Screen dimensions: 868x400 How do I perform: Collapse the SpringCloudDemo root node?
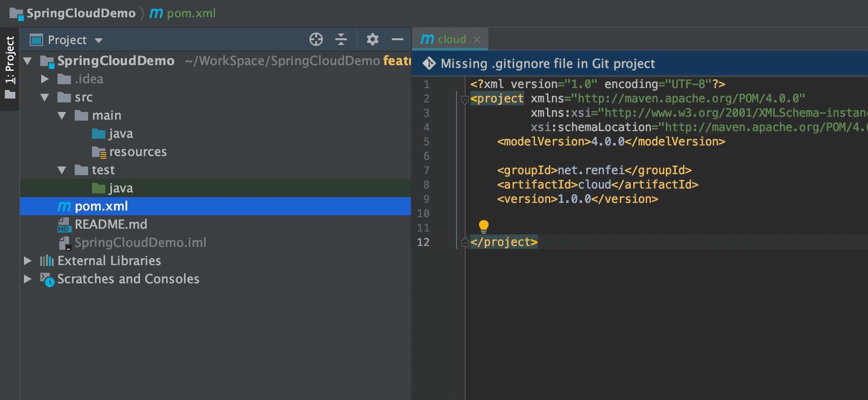click(28, 61)
